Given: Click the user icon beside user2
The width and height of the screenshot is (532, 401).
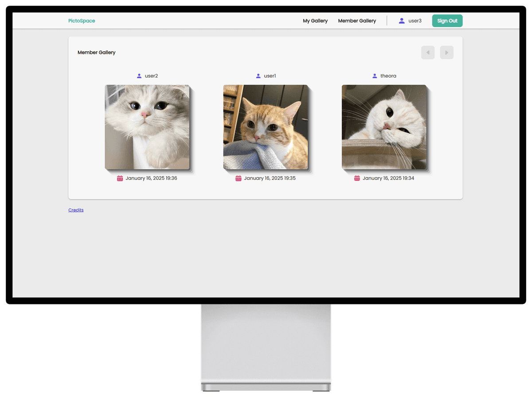Looking at the screenshot, I should tap(138, 75).
